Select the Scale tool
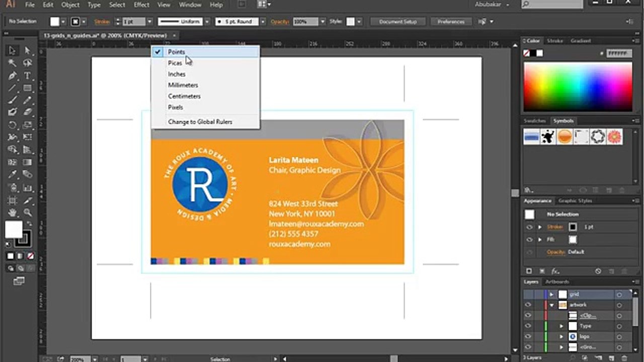The height and width of the screenshot is (362, 644). (27, 125)
